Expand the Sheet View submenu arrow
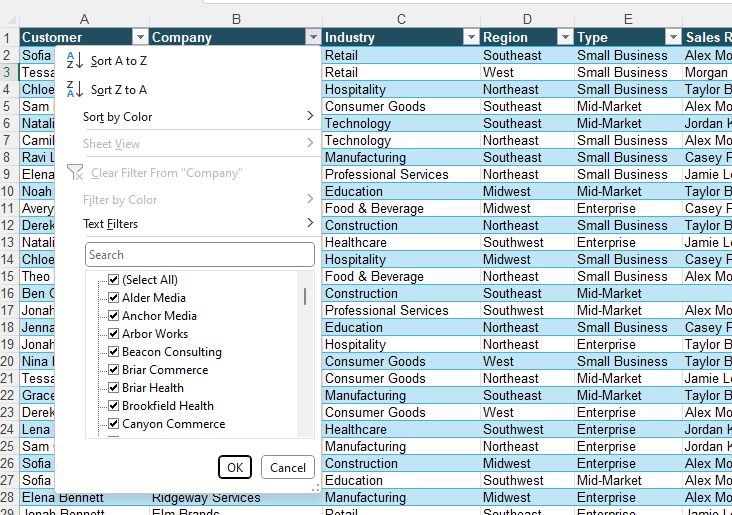This screenshot has height=515, width=732. click(x=310, y=143)
